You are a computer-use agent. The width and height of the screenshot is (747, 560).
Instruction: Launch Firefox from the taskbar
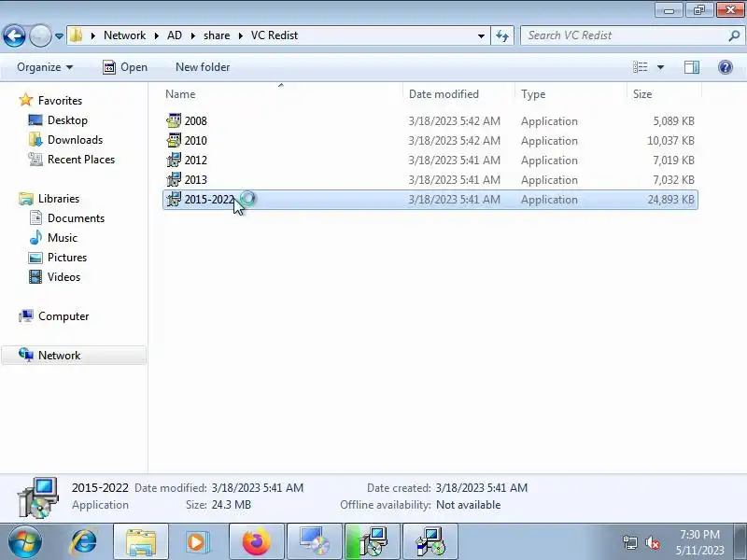pos(256,542)
